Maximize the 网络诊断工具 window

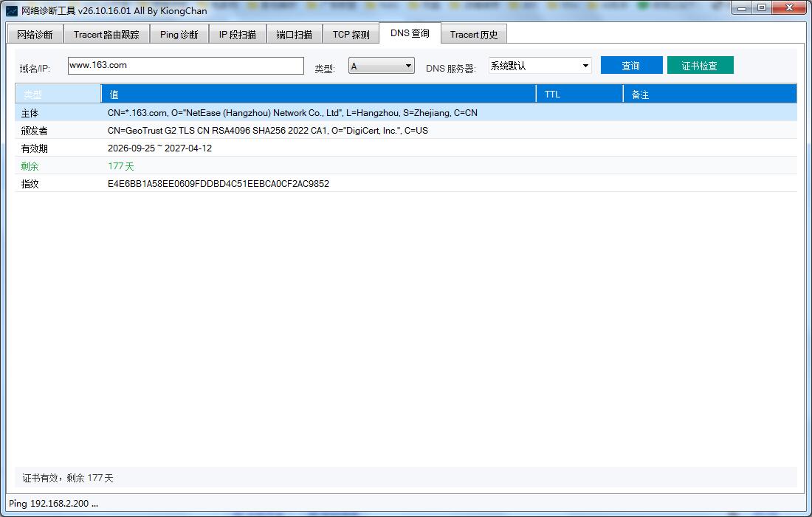point(762,8)
